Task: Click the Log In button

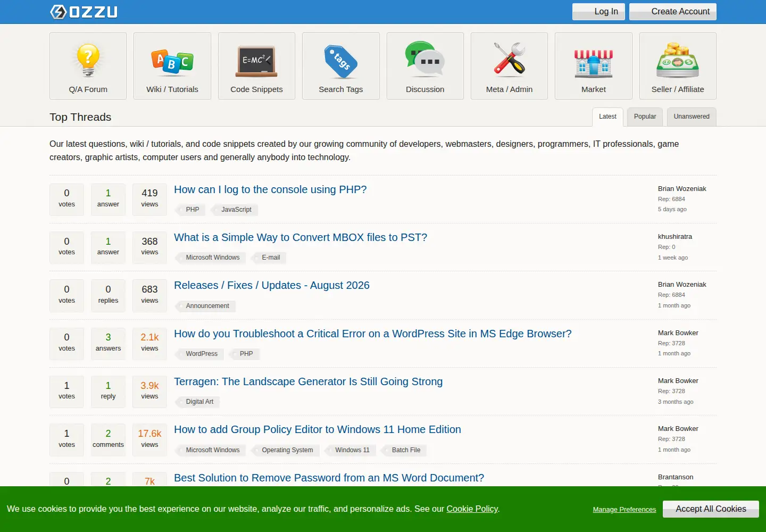Action: [x=599, y=12]
